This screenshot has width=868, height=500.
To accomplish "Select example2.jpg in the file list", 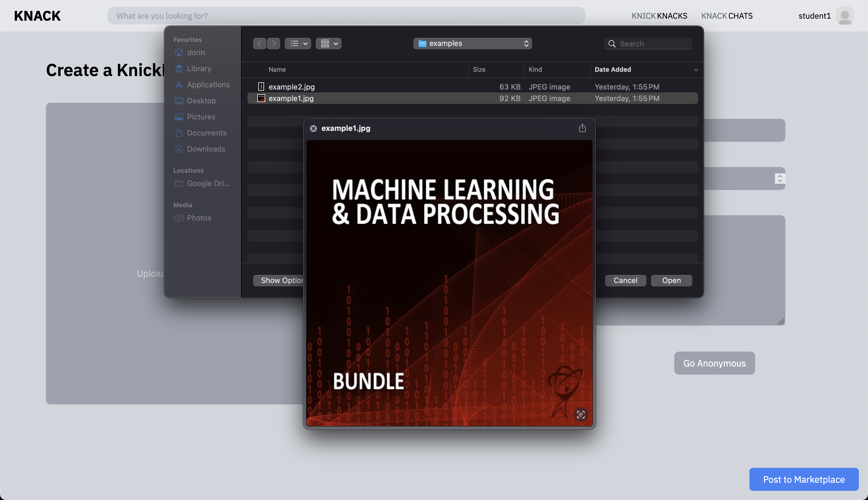I will point(292,87).
